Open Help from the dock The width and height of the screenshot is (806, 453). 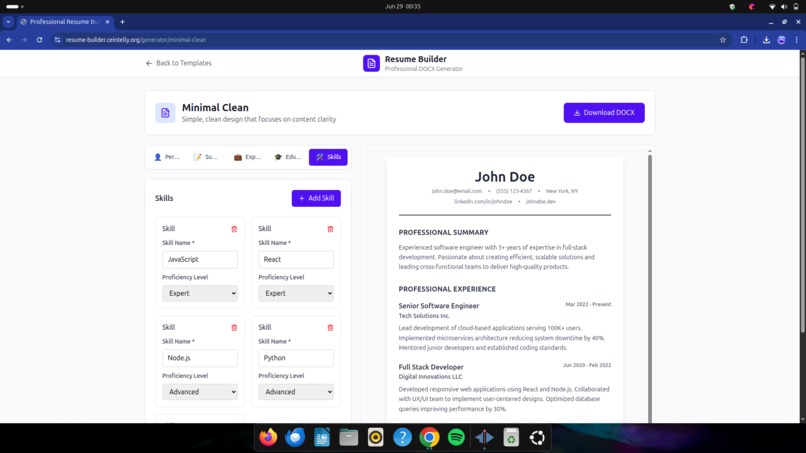pos(402,438)
